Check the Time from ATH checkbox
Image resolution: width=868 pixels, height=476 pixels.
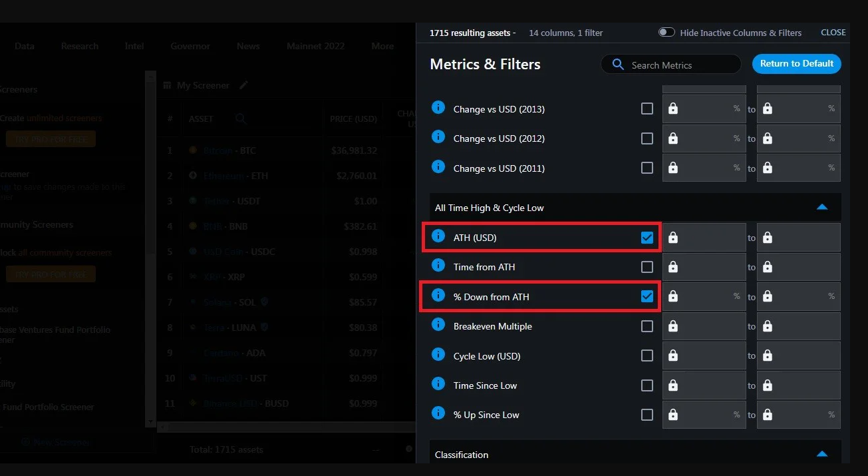(647, 267)
